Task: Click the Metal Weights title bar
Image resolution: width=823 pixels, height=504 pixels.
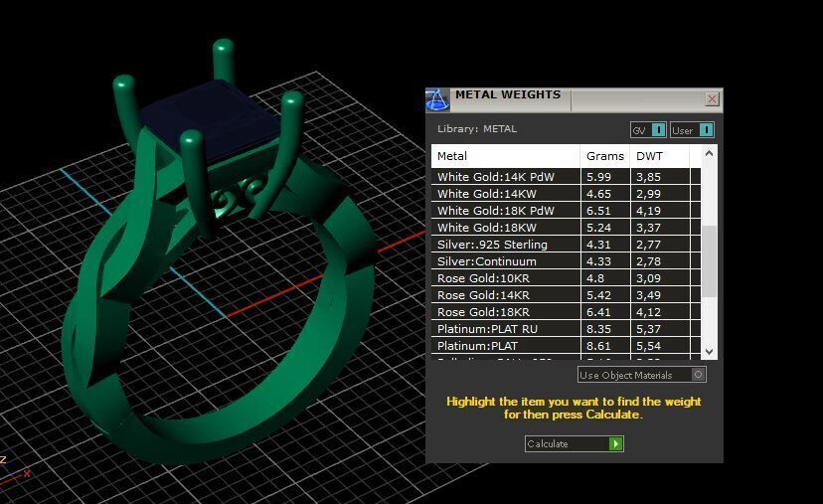Action: (575, 99)
